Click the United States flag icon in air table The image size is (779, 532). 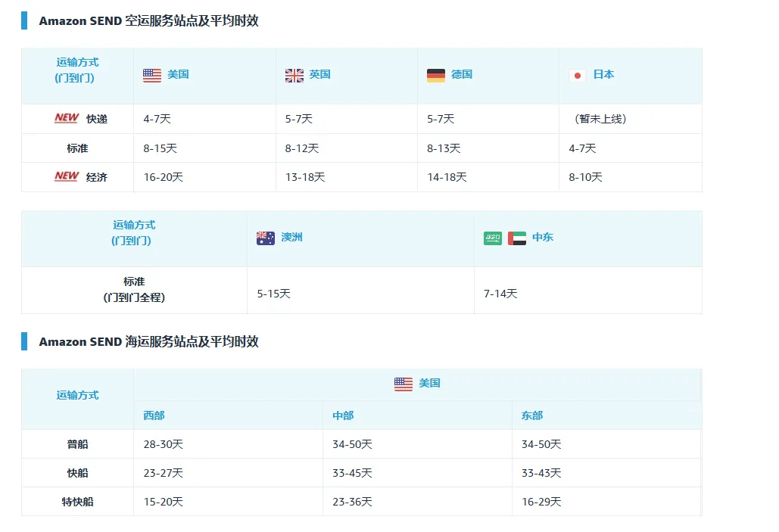pyautogui.click(x=152, y=75)
